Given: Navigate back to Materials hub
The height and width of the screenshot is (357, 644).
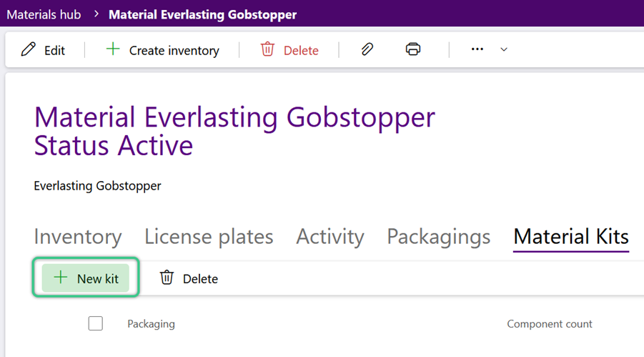Looking at the screenshot, I should [44, 14].
